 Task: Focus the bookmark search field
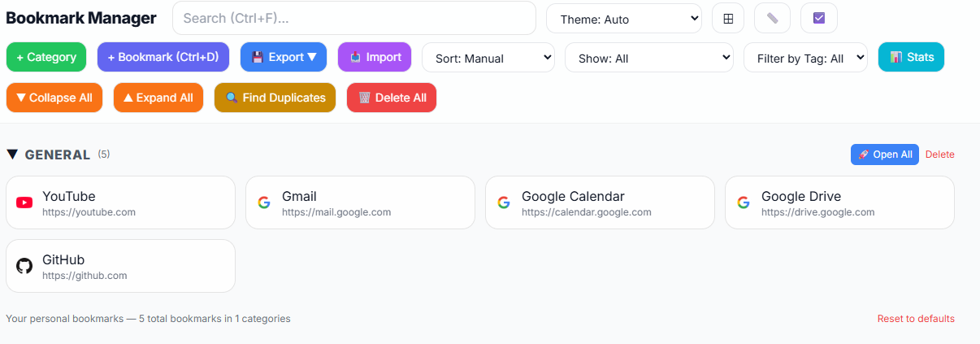354,18
